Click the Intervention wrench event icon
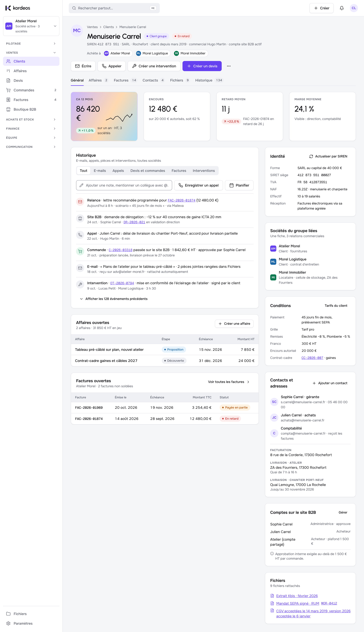 tap(80, 285)
